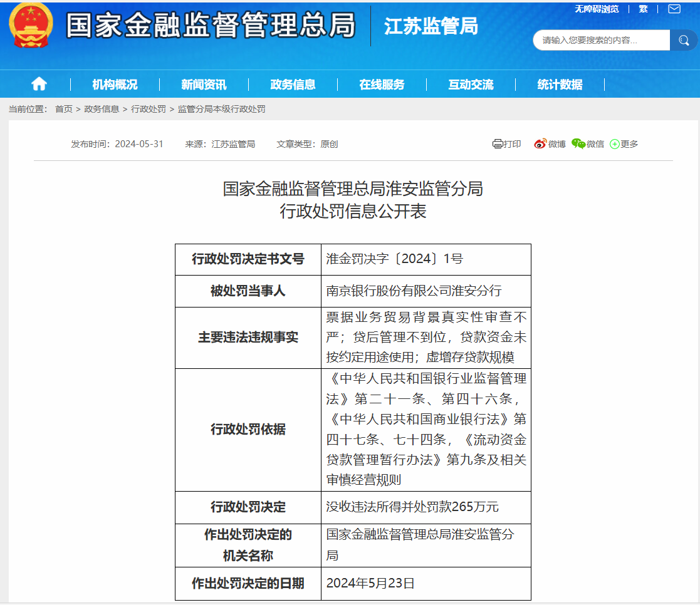700x605 pixels.
Task: Click label 行政处罚决定
Action: (x=248, y=507)
